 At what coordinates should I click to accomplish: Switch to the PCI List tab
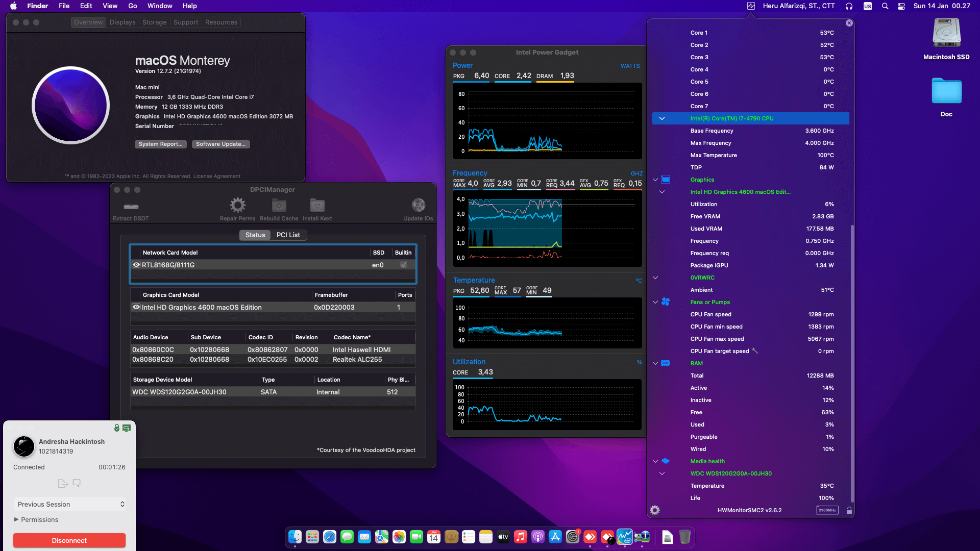[x=288, y=235]
